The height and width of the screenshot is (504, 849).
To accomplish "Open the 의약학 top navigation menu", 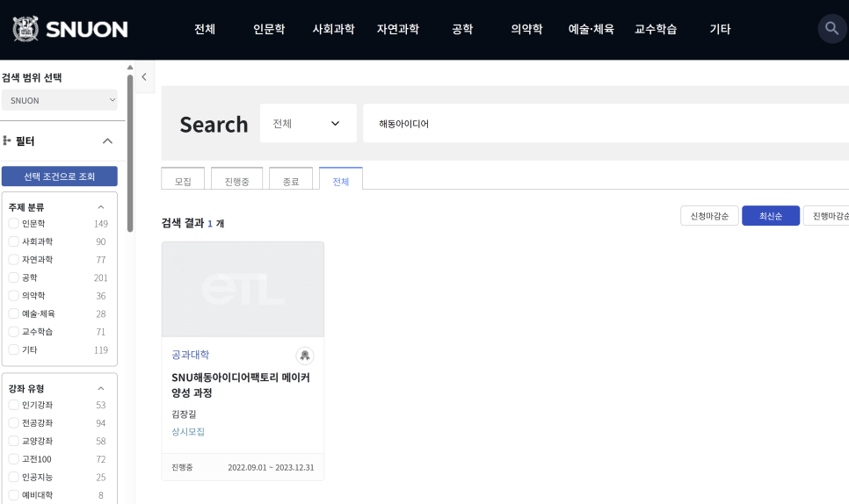I will pos(526,29).
